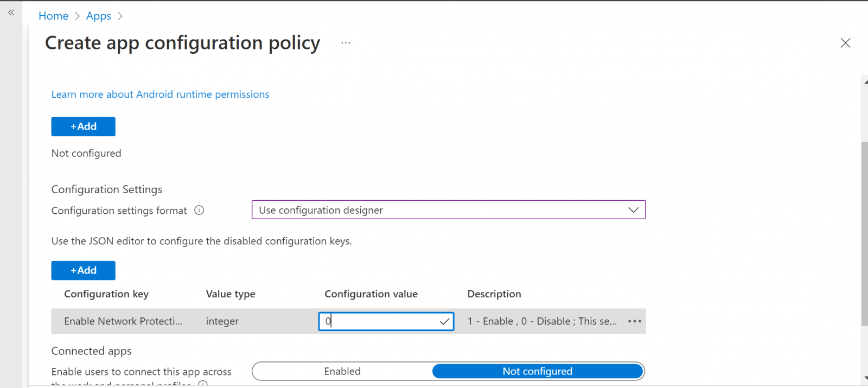Click the dropdown chevron for configuration designer

click(x=633, y=210)
